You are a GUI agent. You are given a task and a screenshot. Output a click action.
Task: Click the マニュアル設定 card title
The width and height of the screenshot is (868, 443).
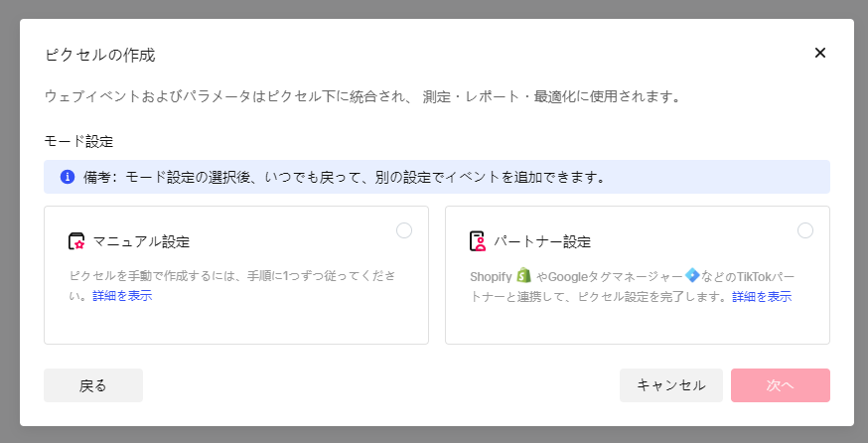tap(141, 241)
